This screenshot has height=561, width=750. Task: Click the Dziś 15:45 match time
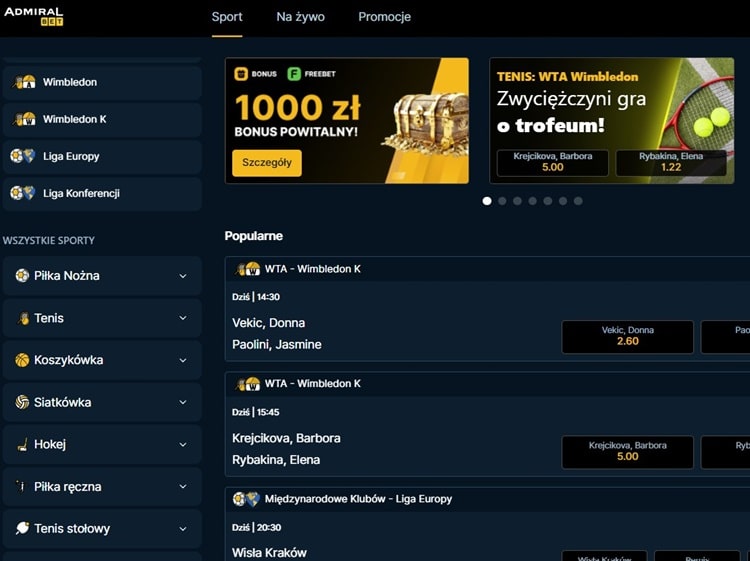[255, 412]
